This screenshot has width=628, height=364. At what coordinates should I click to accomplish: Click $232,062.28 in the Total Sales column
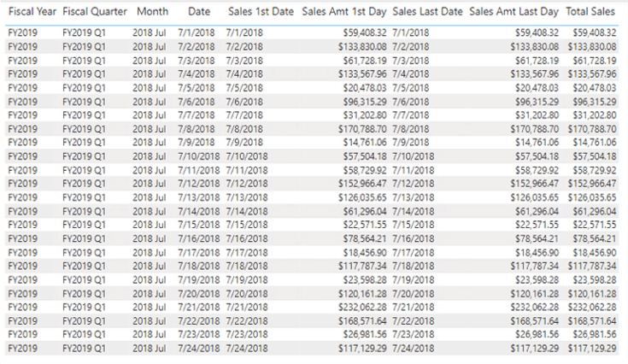pos(591,308)
